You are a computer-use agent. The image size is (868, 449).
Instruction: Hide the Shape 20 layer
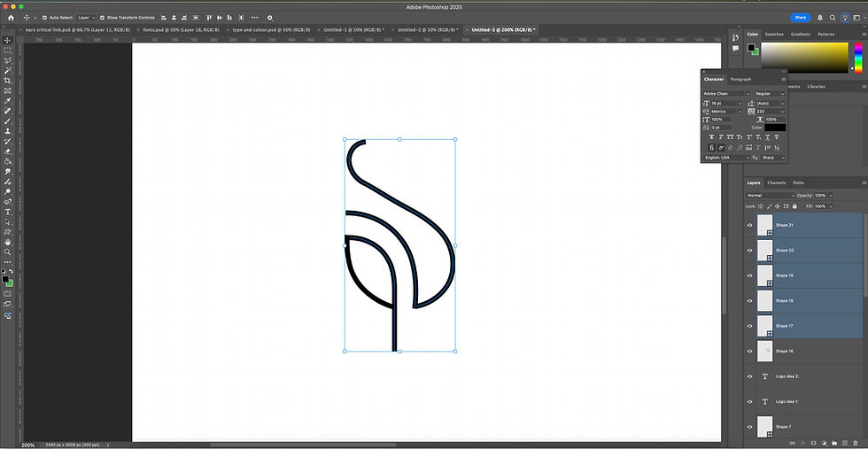(x=750, y=251)
